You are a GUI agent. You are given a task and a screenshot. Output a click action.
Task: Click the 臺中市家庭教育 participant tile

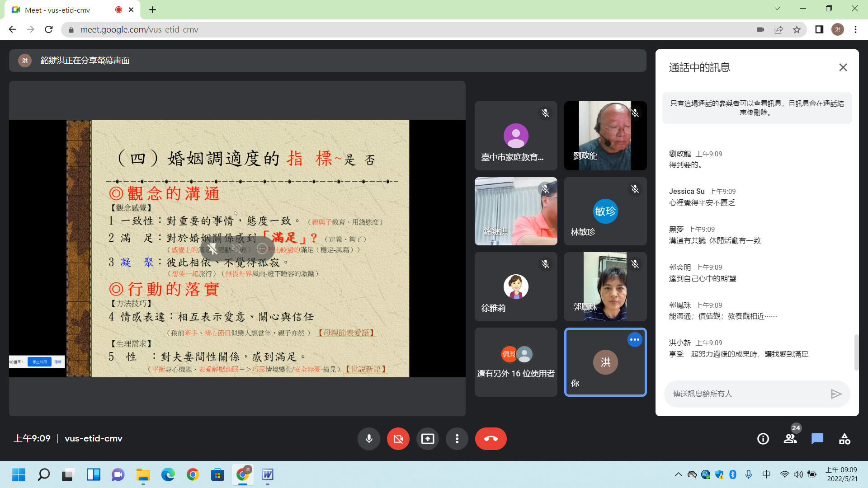point(516,136)
